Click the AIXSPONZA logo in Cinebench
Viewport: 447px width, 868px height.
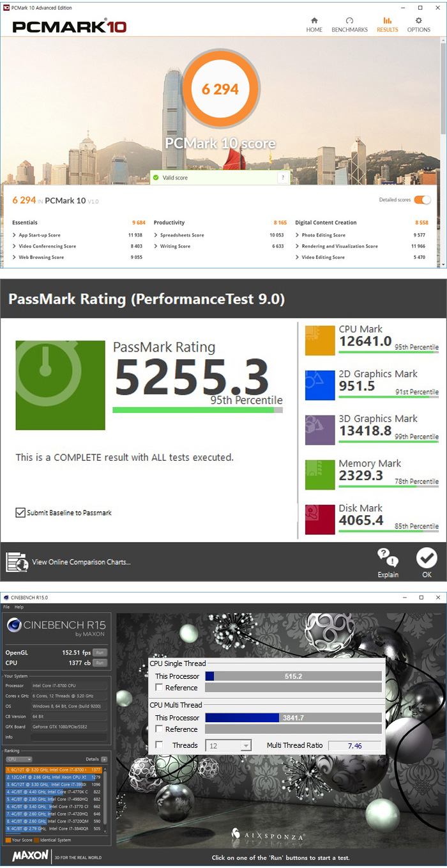(x=268, y=834)
